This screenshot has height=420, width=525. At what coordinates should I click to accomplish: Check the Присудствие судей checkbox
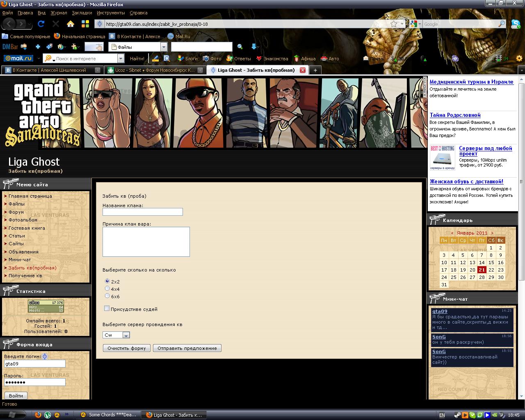point(107,308)
